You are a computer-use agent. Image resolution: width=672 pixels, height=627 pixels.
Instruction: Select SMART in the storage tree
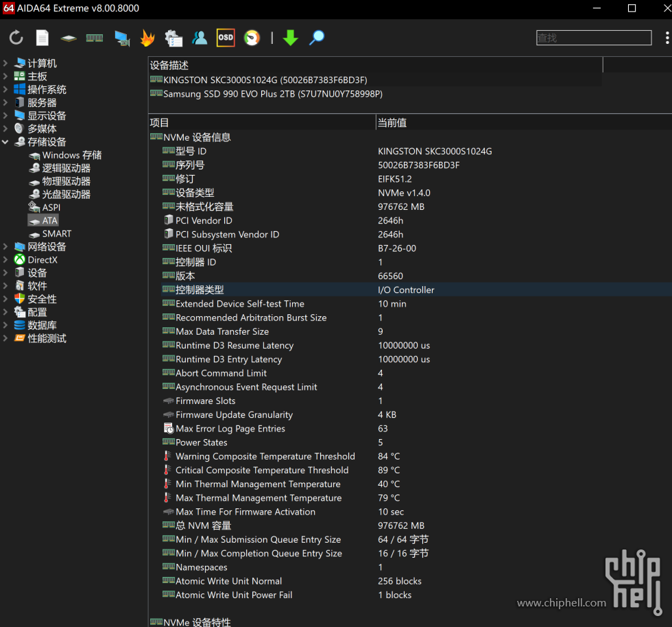[56, 234]
